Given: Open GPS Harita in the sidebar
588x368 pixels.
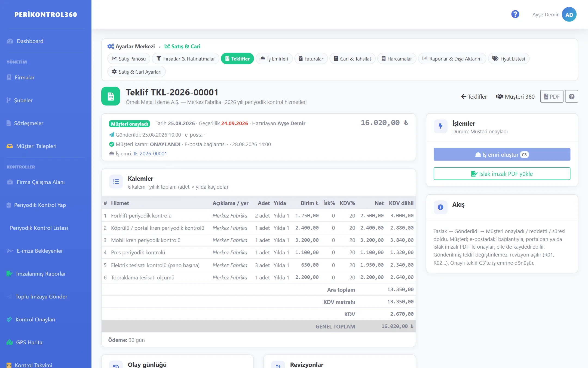Looking at the screenshot, I should 29,342.
